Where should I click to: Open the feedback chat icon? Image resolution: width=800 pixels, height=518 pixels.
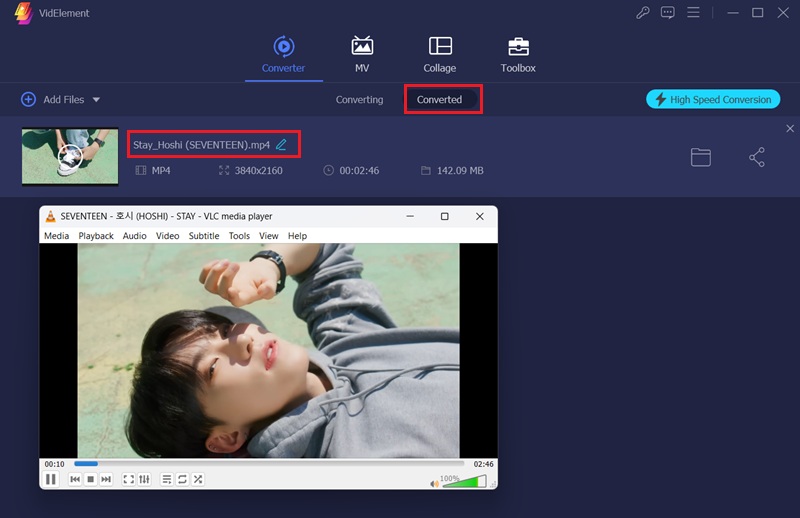[667, 12]
